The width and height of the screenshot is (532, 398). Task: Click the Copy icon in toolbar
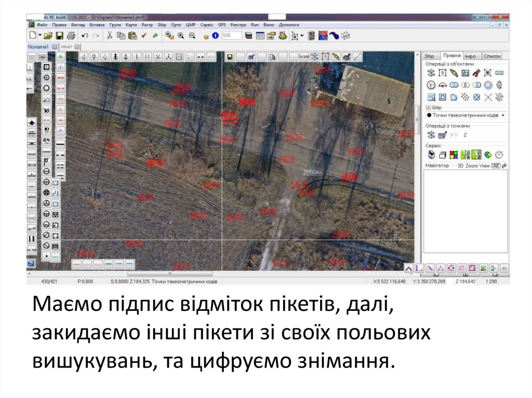(121, 35)
